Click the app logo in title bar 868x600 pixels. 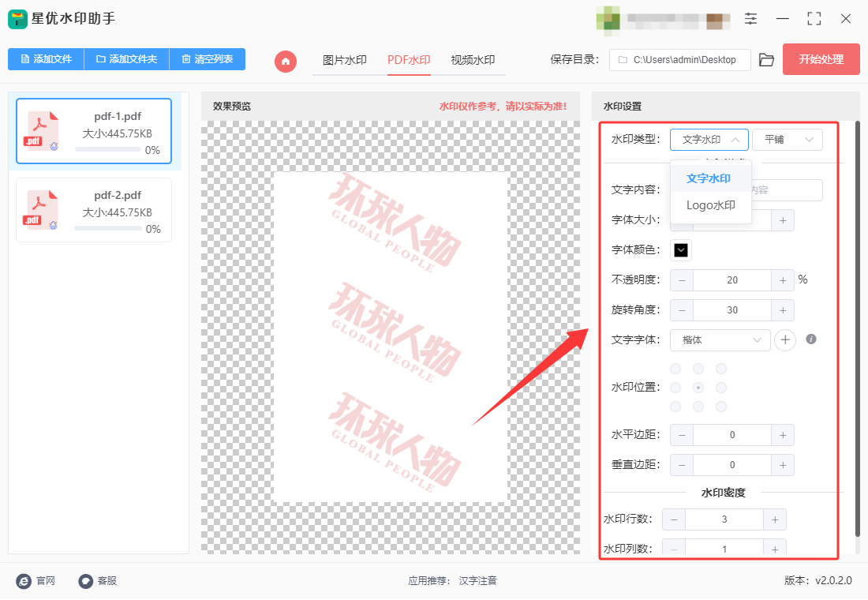click(17, 19)
